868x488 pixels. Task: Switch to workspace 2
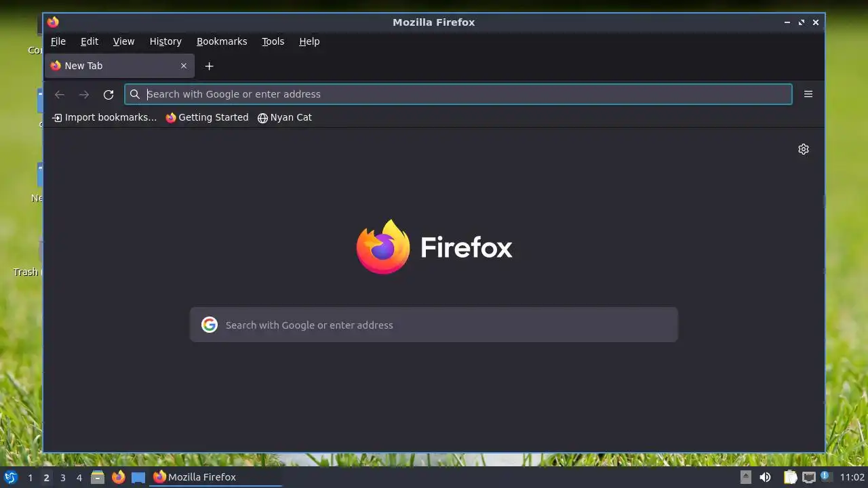tap(46, 477)
